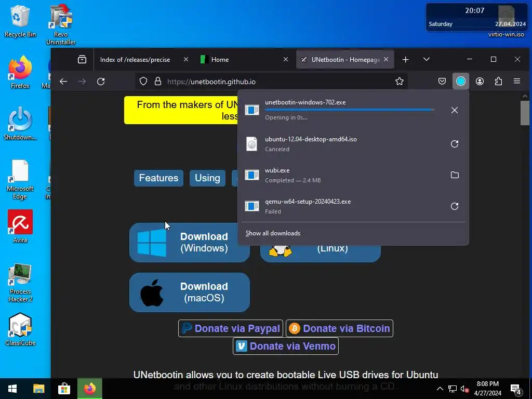The image size is (532, 399).
Task: Select the Shutdown desktop shortcut
Action: click(x=20, y=124)
